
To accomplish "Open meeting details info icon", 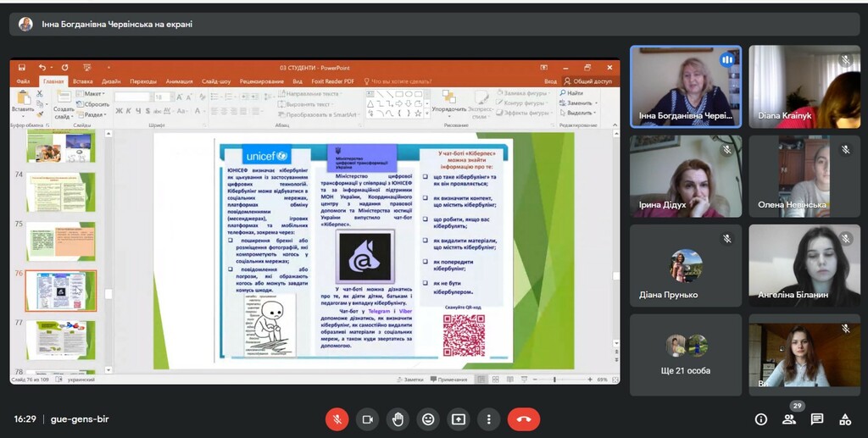I will [x=761, y=419].
